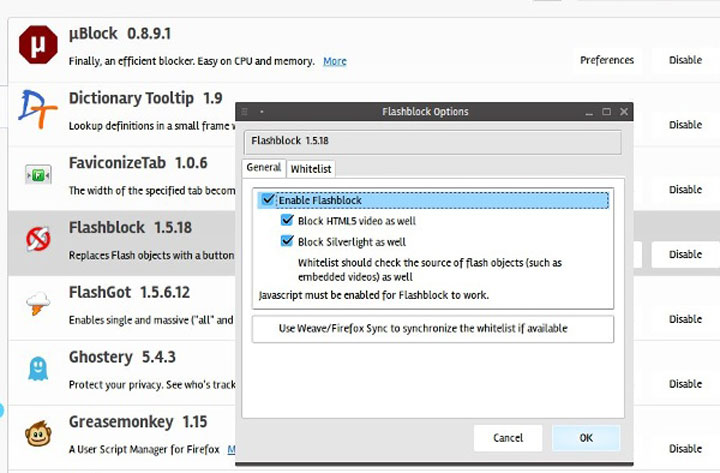Click 'A User Script Manager for Firefox' text
This screenshot has width=720, height=473.
pyautogui.click(x=144, y=450)
